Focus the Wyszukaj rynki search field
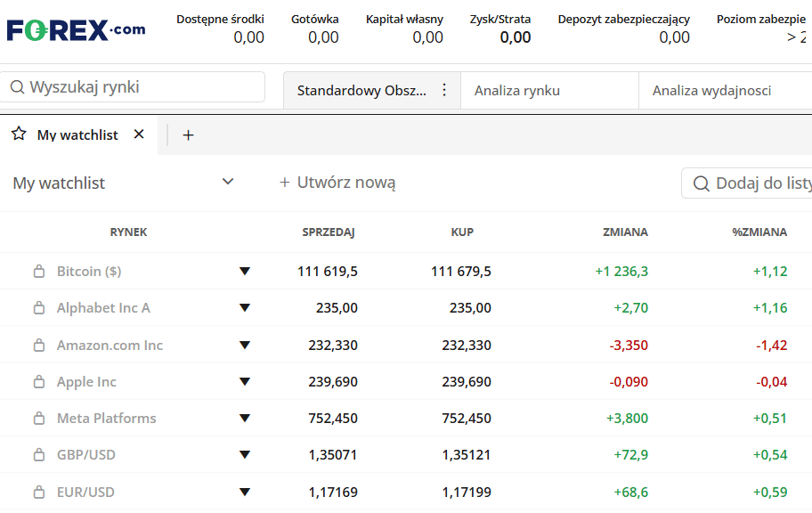This screenshot has height=513, width=812. pos(133,87)
